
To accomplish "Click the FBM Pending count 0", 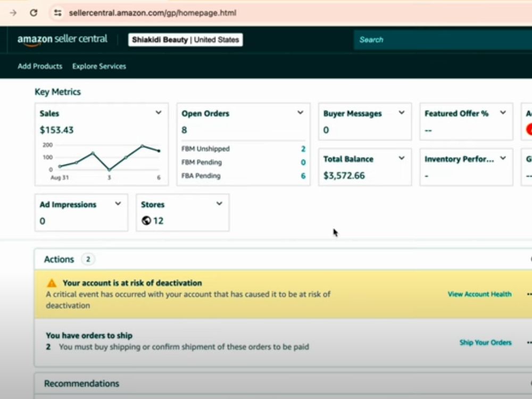I will pyautogui.click(x=303, y=162).
